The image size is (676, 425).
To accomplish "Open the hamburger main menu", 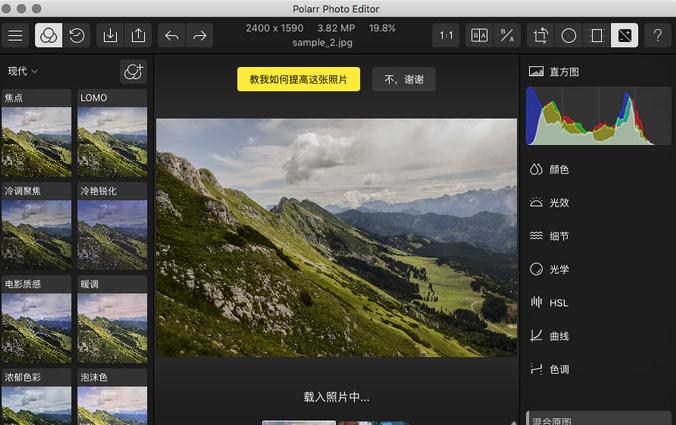I will pyautogui.click(x=15, y=35).
